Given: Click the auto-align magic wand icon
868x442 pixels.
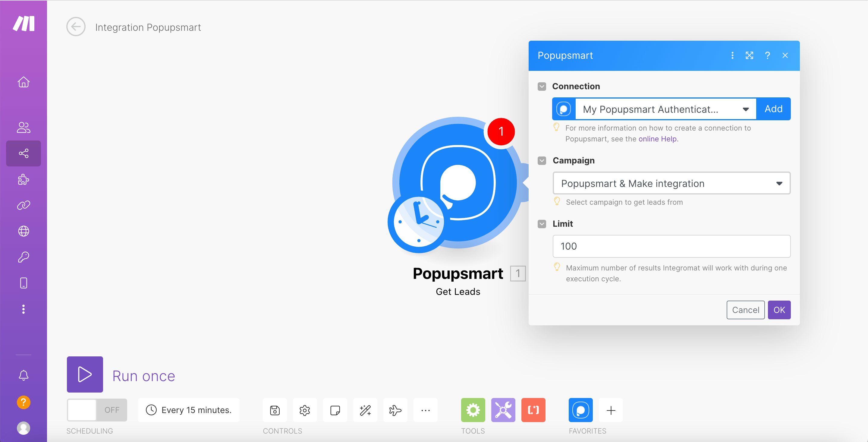Looking at the screenshot, I should (x=365, y=410).
